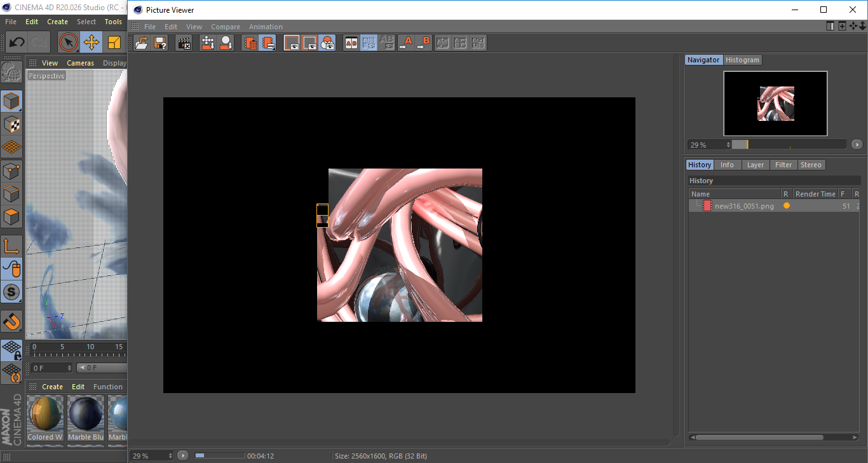Click the Texture mode checkered cube icon
This screenshot has width=868, height=463.
[11, 124]
